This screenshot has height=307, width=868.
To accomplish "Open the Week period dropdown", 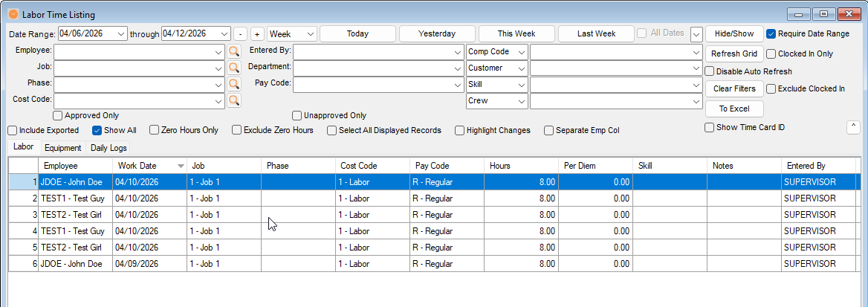I will [x=311, y=33].
